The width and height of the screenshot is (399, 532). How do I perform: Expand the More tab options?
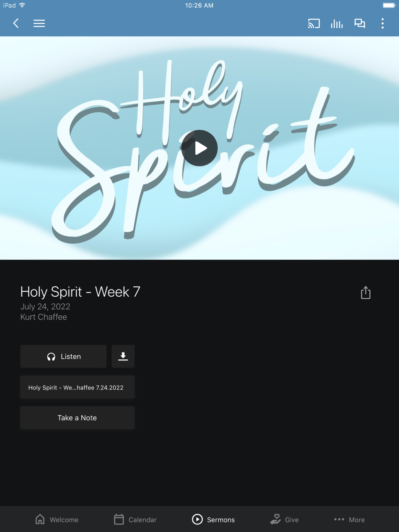pos(350,520)
